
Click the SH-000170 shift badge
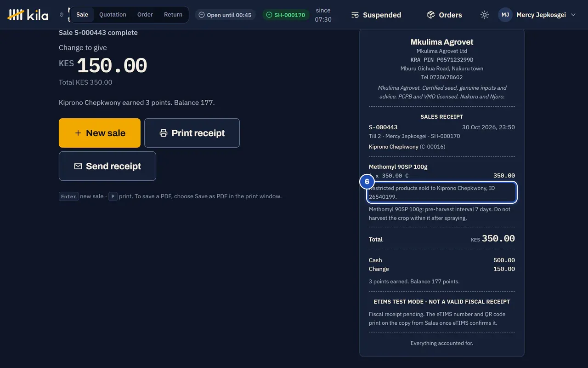(286, 15)
